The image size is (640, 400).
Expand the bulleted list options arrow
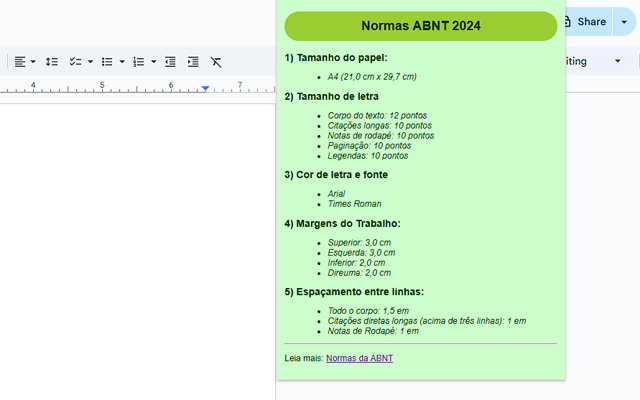pyautogui.click(x=122, y=62)
